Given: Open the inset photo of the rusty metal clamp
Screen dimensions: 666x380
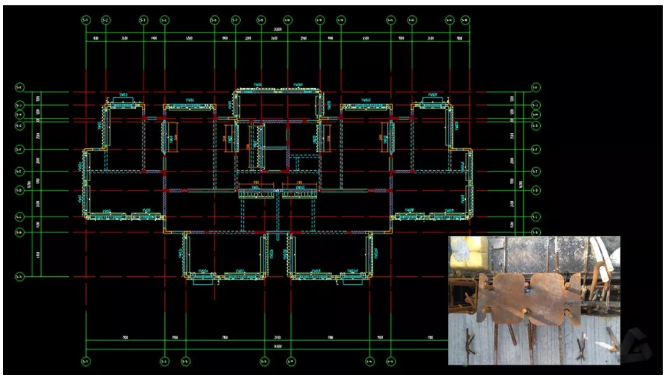Looking at the screenshot, I should tap(534, 301).
